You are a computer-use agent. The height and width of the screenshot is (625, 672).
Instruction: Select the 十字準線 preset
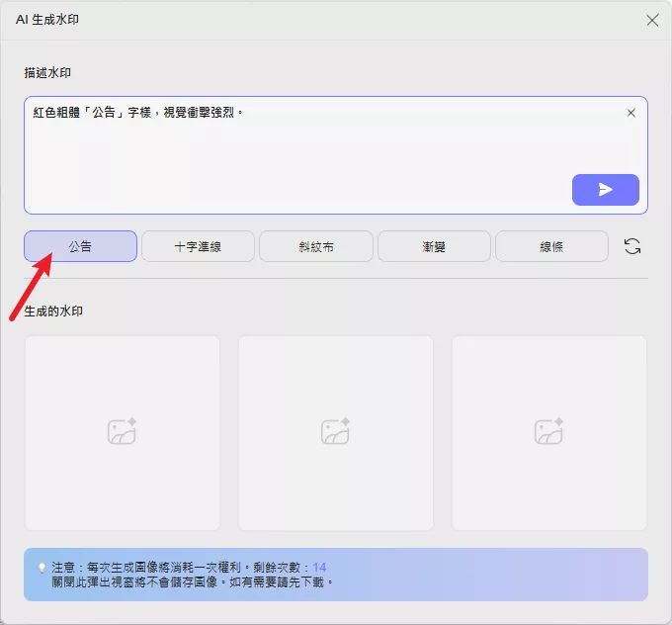tap(198, 246)
